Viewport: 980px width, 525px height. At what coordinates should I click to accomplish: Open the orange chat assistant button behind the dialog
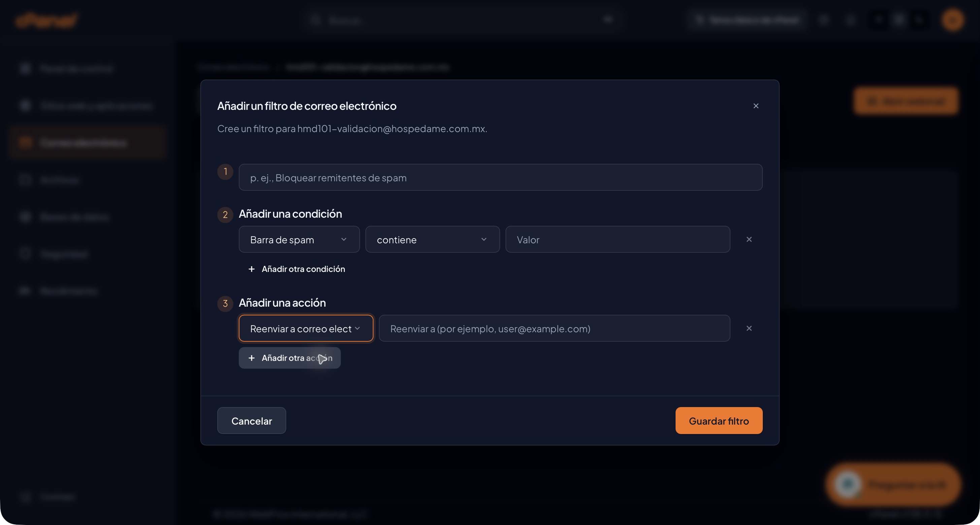pyautogui.click(x=893, y=484)
